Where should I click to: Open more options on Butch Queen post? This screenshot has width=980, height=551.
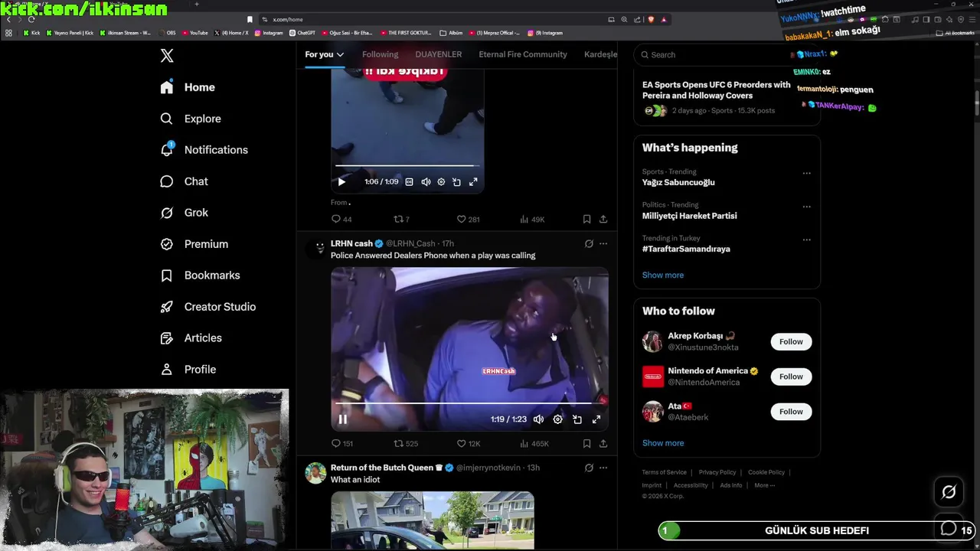(x=603, y=468)
